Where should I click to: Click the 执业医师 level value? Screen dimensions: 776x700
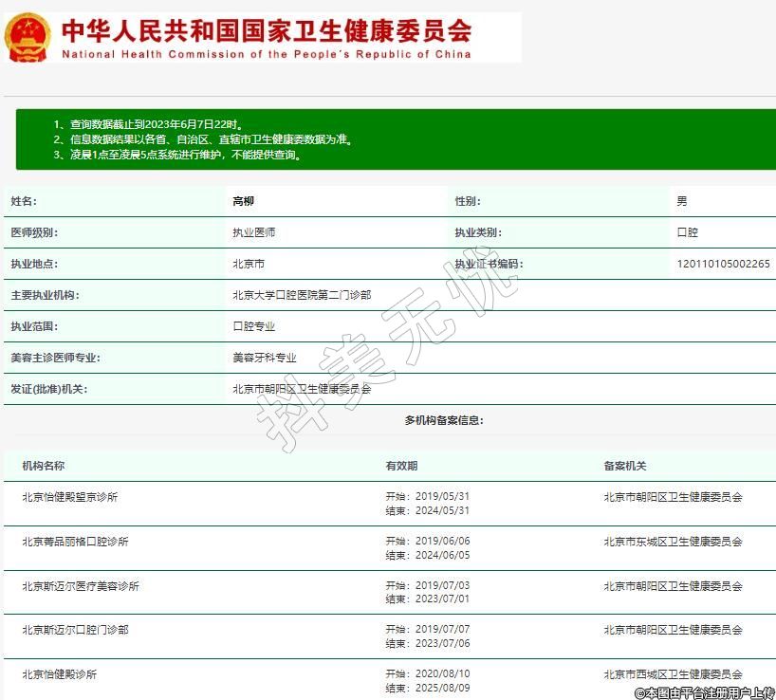(254, 232)
